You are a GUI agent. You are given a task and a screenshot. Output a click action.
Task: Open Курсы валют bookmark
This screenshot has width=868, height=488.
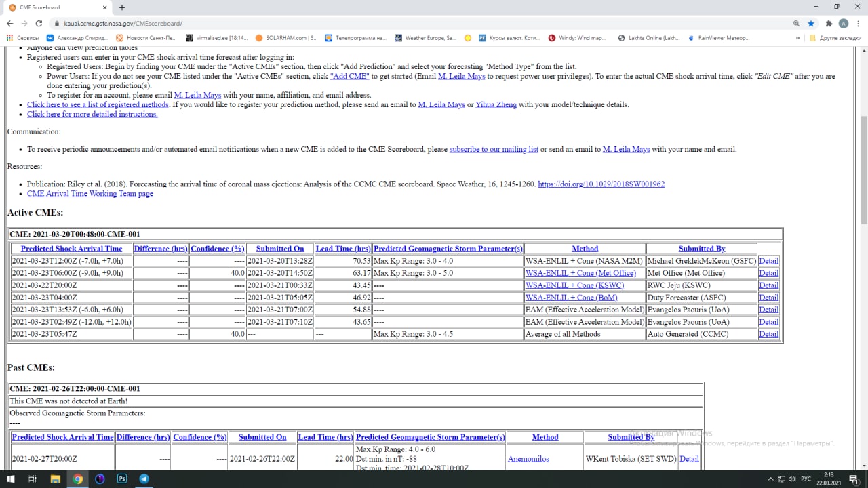coord(509,38)
